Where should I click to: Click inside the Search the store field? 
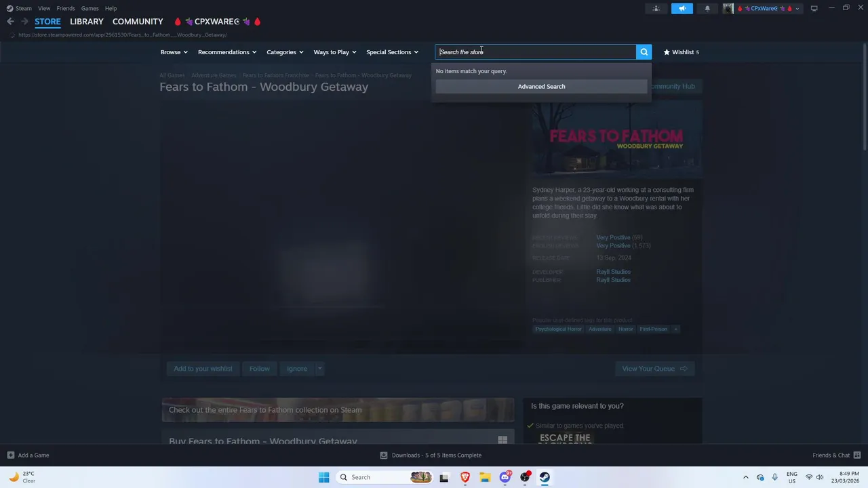click(535, 52)
